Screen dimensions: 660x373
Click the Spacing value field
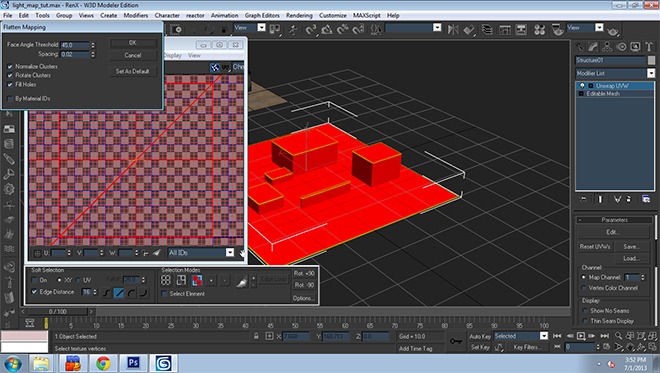75,54
